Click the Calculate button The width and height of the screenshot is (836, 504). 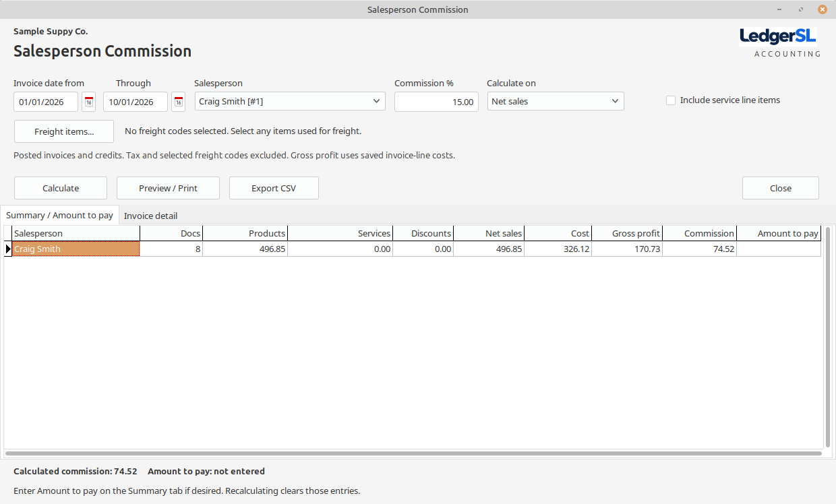(61, 188)
